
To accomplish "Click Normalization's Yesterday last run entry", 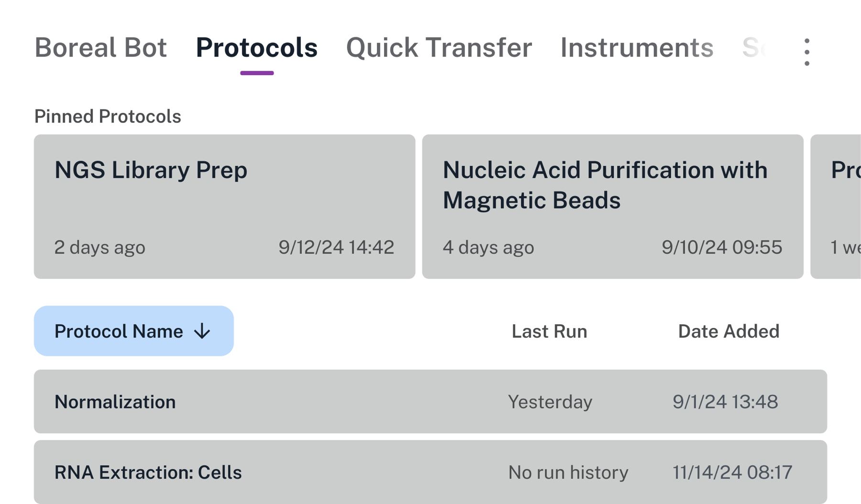I will (x=551, y=402).
